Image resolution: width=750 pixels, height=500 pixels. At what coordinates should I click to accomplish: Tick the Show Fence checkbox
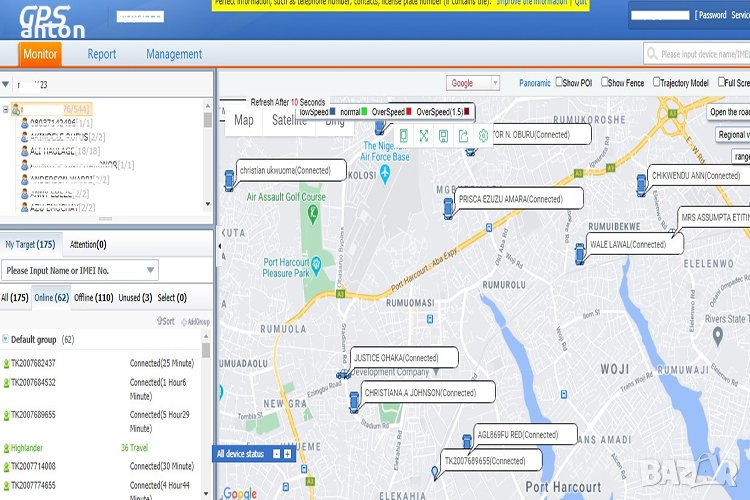pos(602,83)
